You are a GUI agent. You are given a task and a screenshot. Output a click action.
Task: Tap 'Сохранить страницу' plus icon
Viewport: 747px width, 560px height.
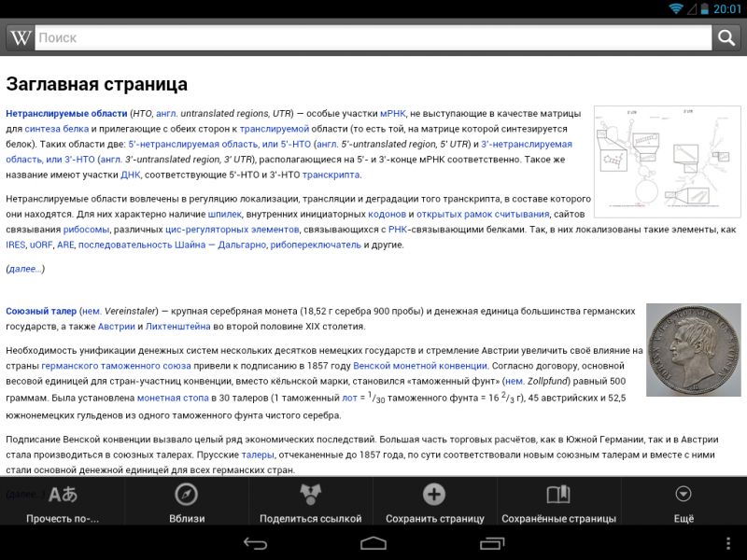(x=434, y=496)
